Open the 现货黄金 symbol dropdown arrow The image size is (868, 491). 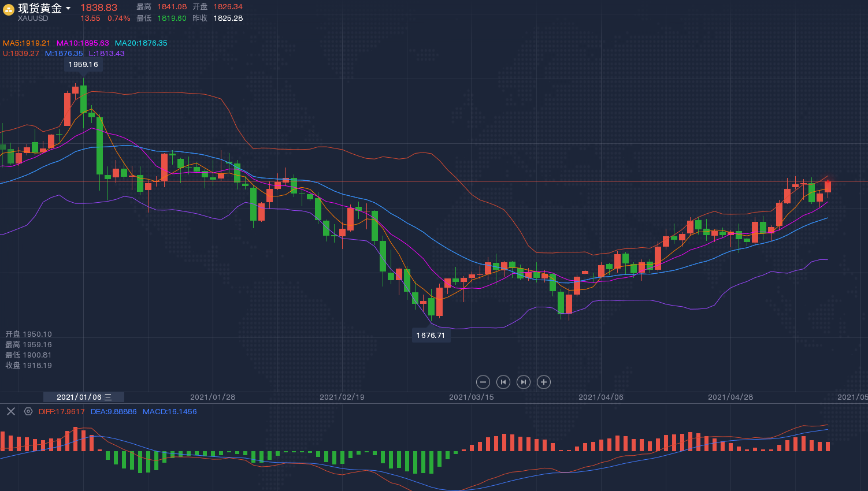(x=68, y=9)
